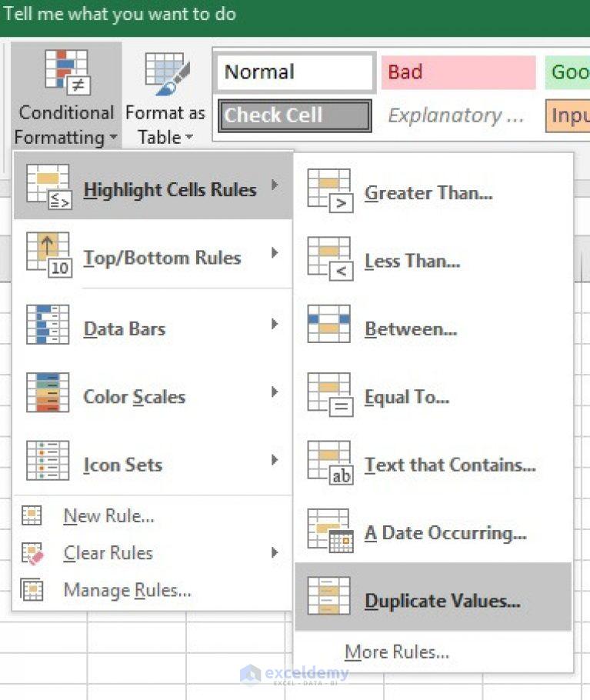Viewport: 590px width, 700px height.
Task: Click the Icon Sets icon
Action: coord(48,460)
